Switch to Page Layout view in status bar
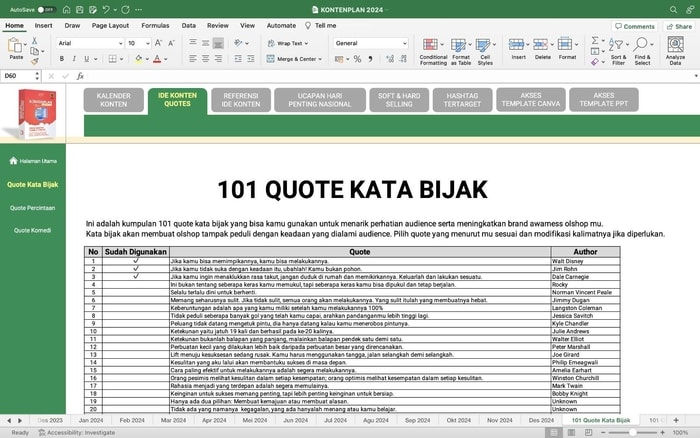 (x=571, y=432)
